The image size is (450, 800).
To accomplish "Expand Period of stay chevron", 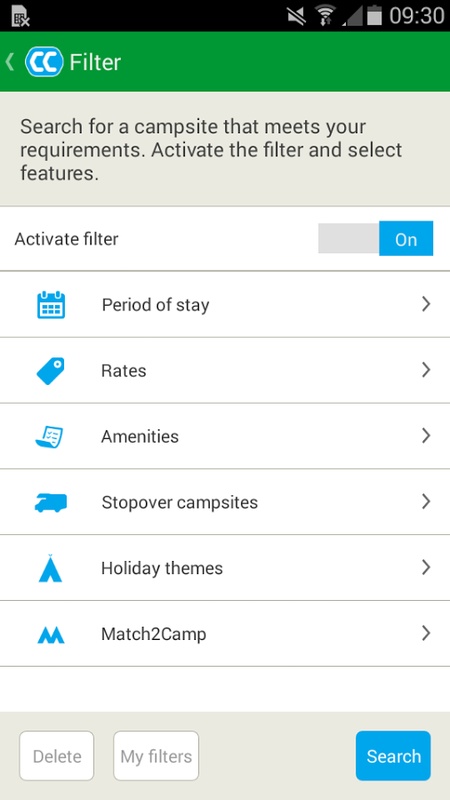I will tap(426, 304).
